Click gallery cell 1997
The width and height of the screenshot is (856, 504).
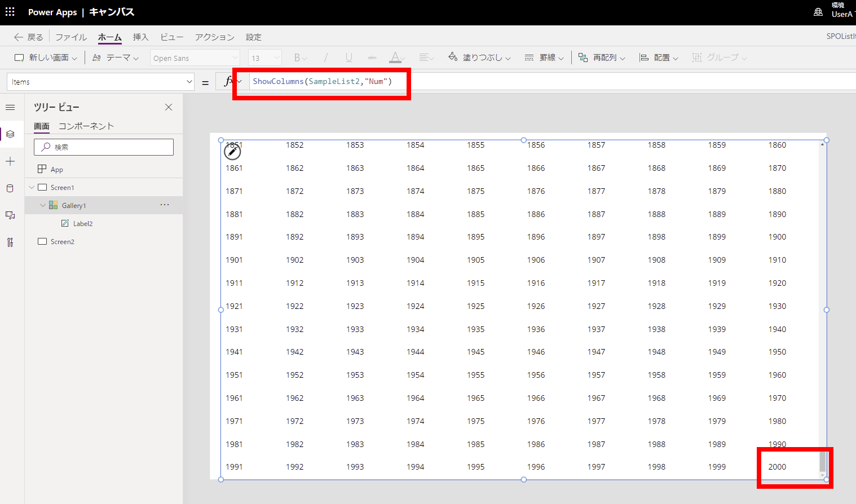[x=596, y=467]
